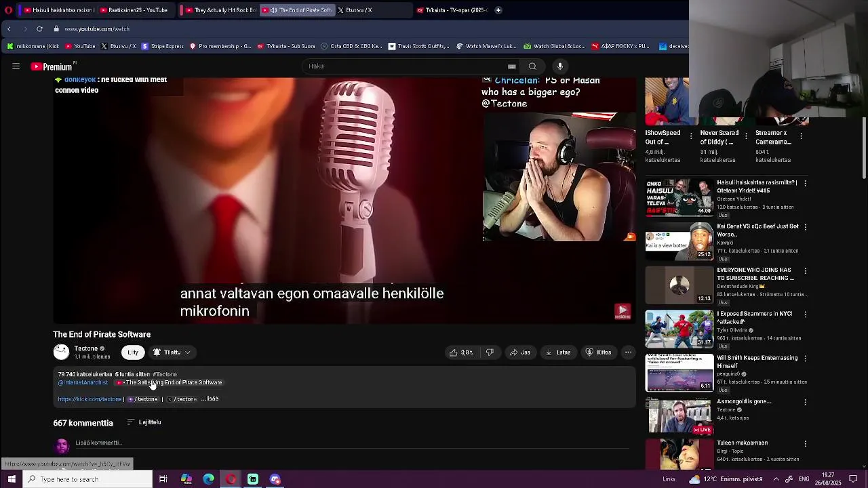Share the video with Jaa button
Viewport: 868px width, 488px height.
tap(520, 352)
